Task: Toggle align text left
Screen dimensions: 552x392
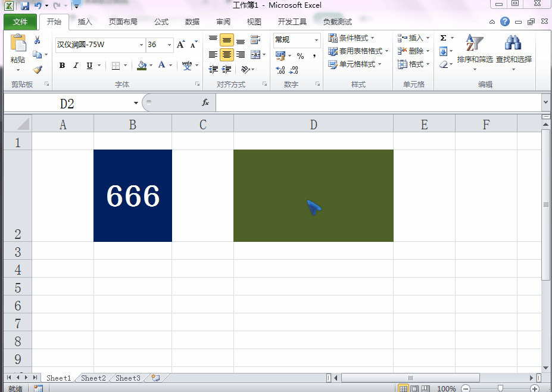Action: click(213, 55)
